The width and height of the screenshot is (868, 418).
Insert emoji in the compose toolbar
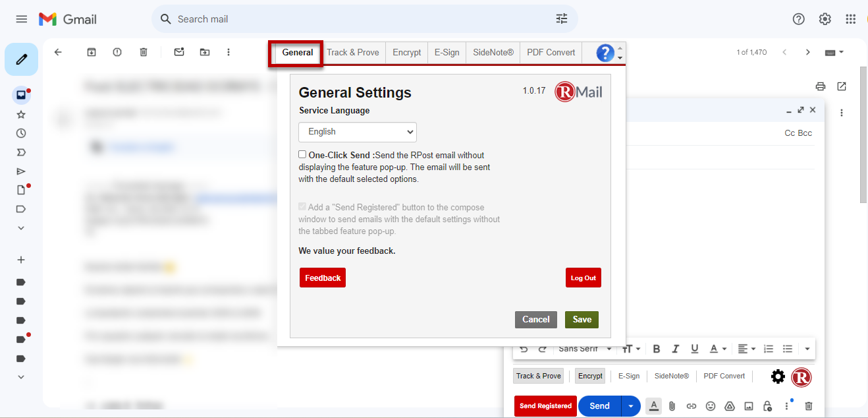click(x=711, y=406)
